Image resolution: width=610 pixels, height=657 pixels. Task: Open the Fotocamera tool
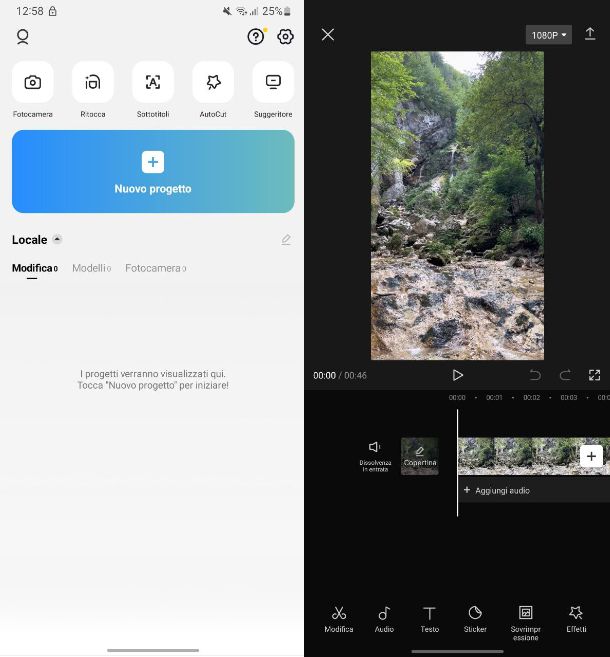point(33,83)
